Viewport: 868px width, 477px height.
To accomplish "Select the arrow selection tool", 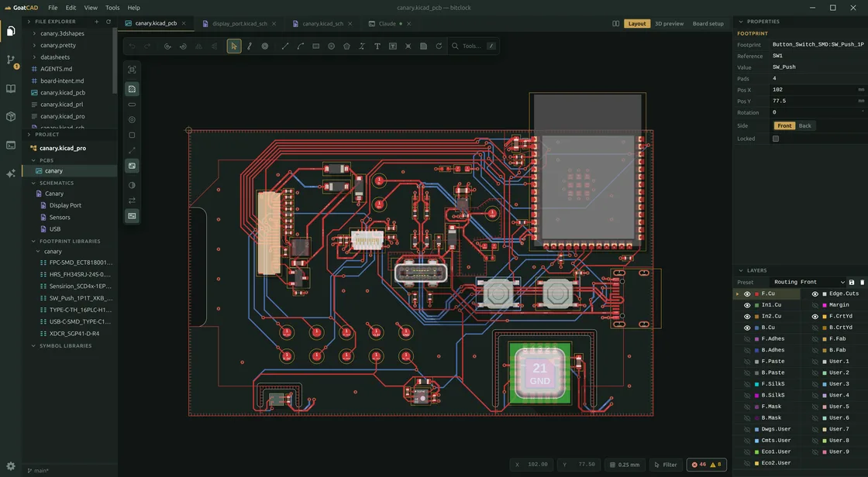I will point(234,46).
